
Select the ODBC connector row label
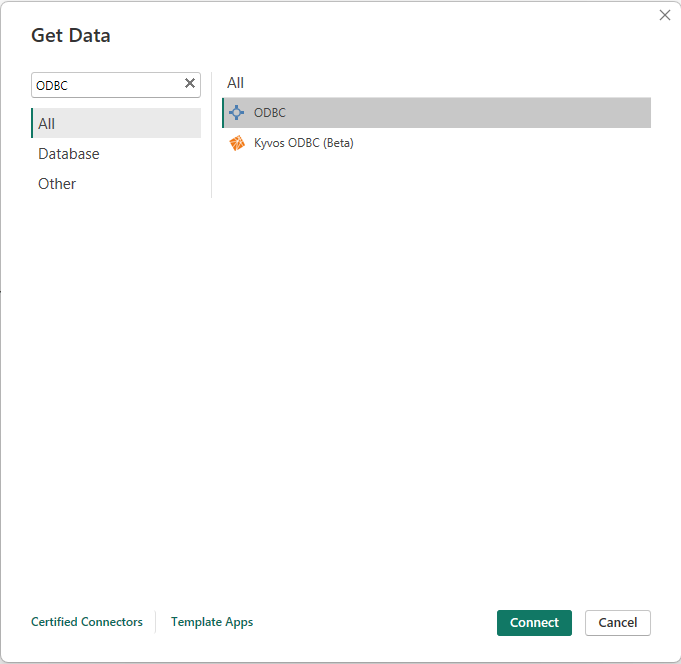(x=270, y=113)
